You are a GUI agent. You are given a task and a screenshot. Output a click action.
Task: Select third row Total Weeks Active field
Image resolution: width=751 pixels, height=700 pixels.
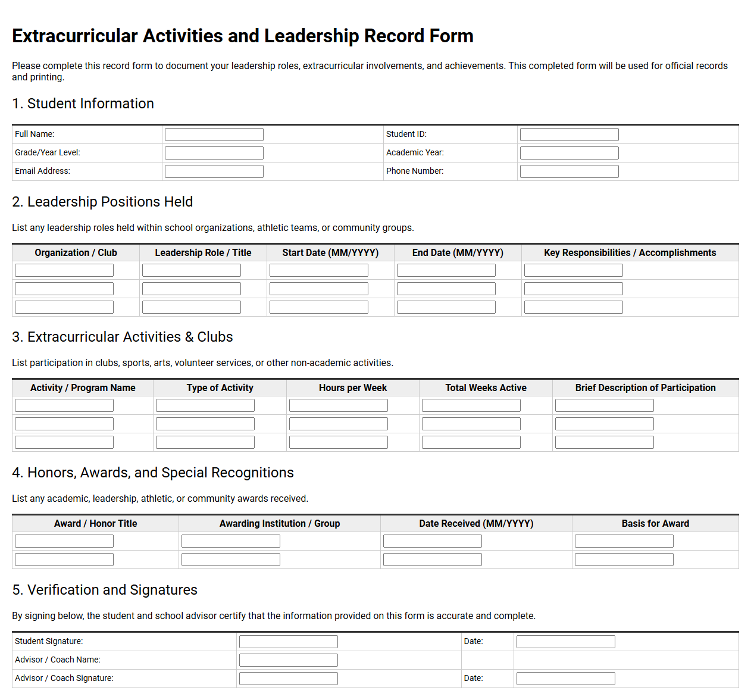471,442
